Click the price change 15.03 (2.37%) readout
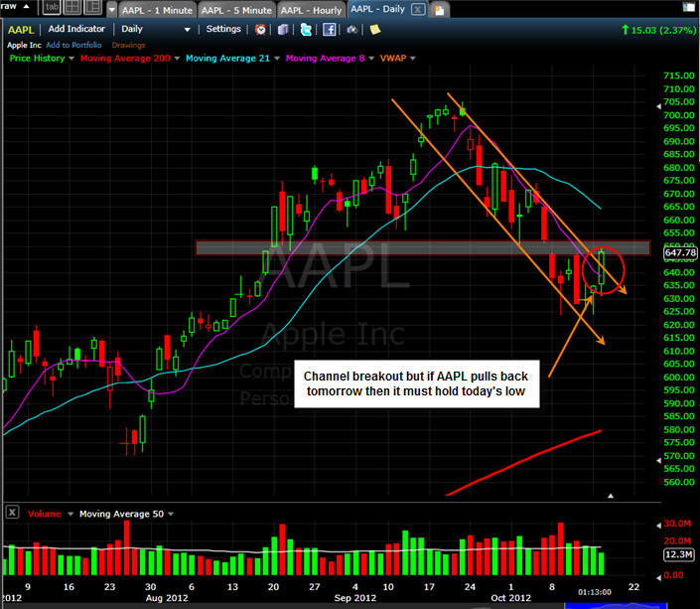 coord(659,31)
